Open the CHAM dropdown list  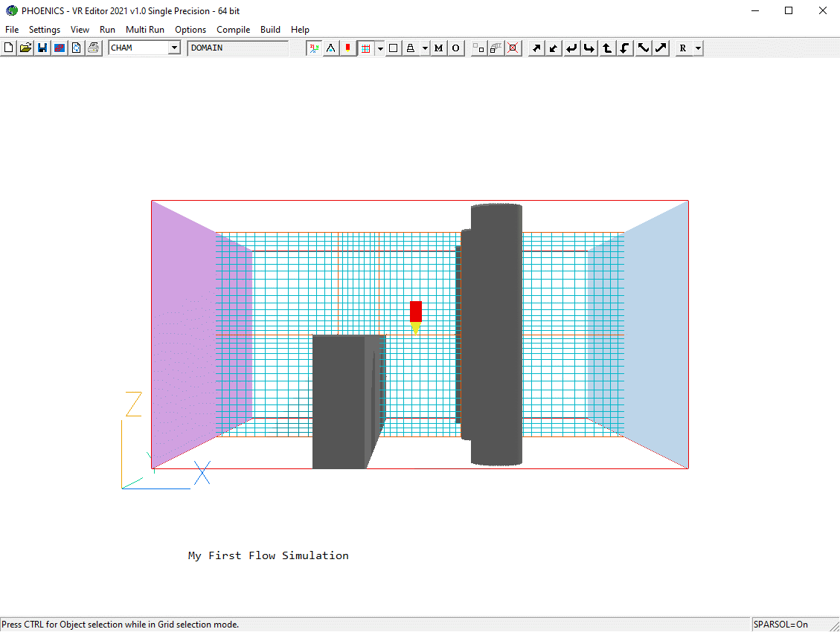pos(174,48)
